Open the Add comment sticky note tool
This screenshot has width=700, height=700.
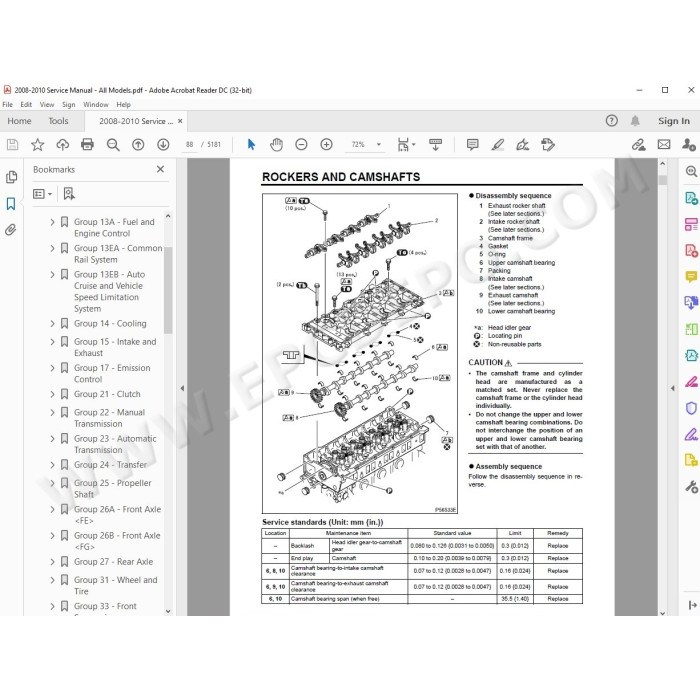click(472, 145)
